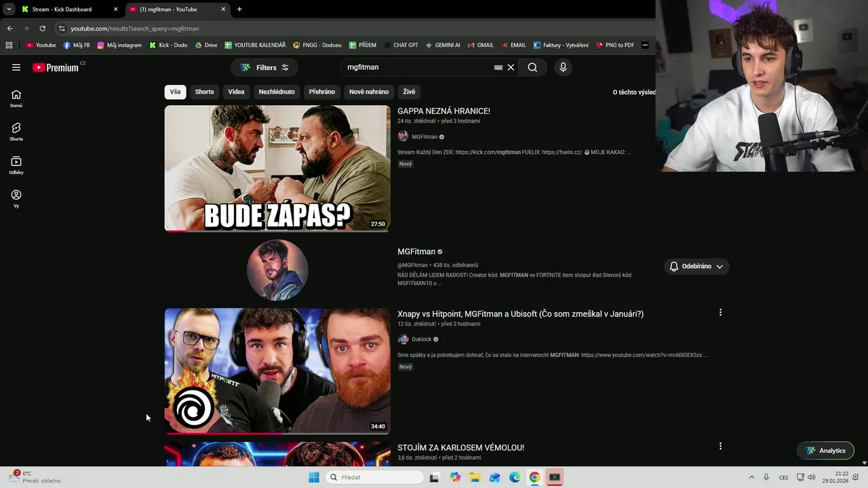Open the Kick - Dodo bookmark
This screenshot has width=868, height=488.
[x=168, y=45]
